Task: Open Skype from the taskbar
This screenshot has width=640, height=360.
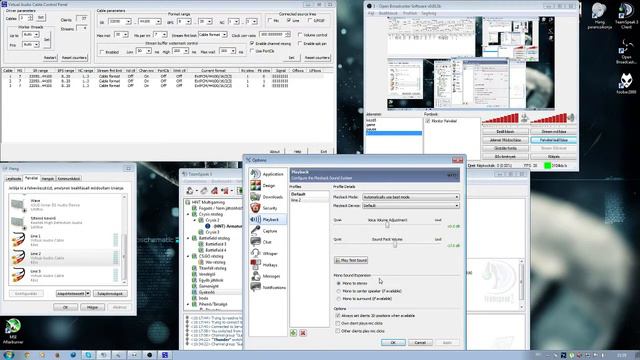Action: coord(88,355)
